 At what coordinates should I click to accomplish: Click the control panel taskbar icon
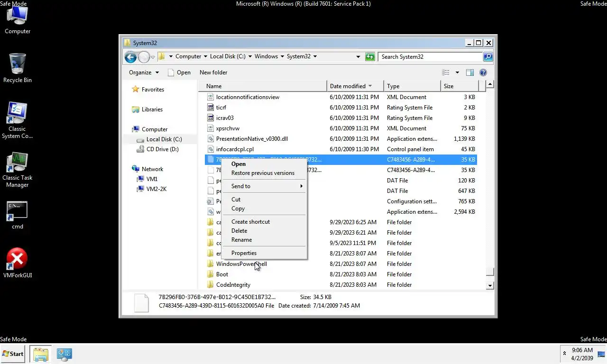64,354
